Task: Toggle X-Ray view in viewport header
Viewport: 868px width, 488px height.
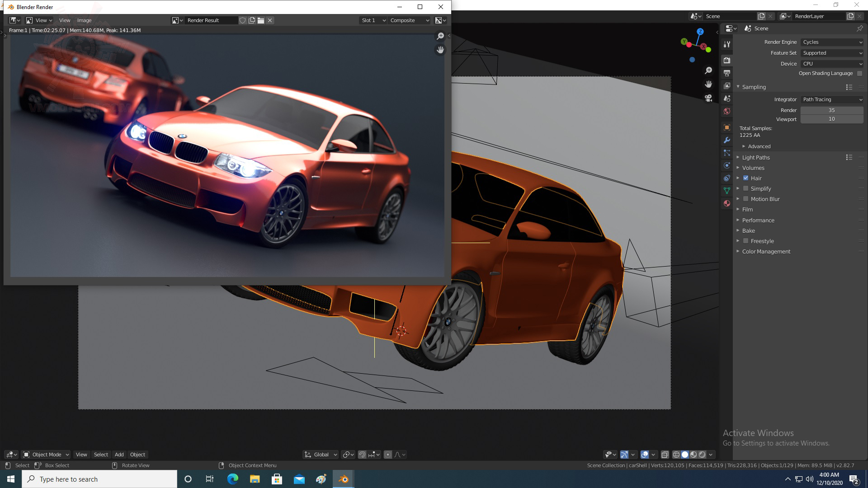Action: [x=665, y=455]
